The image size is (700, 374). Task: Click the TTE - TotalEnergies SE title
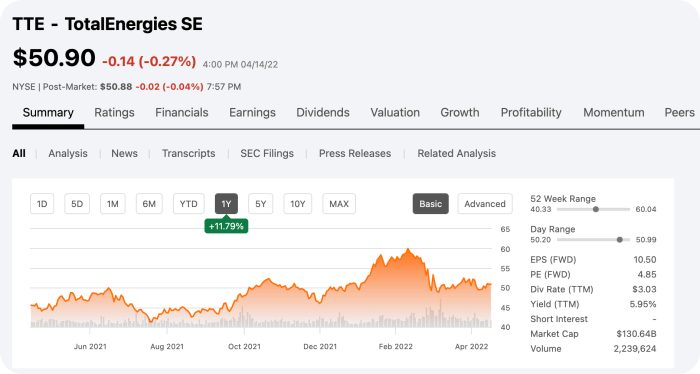coord(108,24)
